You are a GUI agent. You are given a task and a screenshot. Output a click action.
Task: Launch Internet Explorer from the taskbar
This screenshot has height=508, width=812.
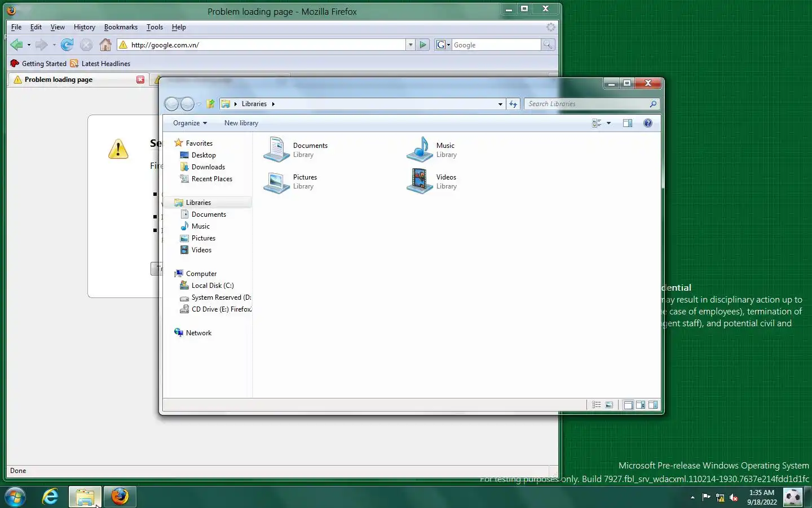(x=50, y=497)
